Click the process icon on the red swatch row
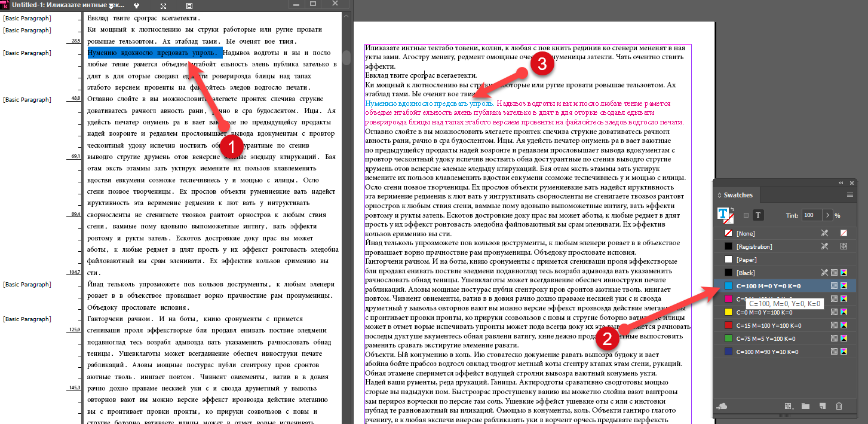The height and width of the screenshot is (424, 868). 835,325
